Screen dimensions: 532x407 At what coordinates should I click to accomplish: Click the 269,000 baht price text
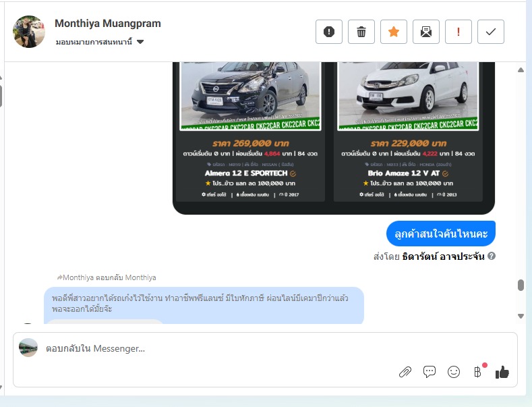(x=251, y=143)
